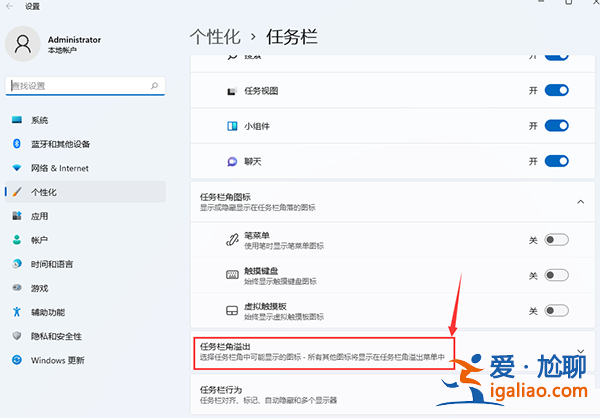The width and height of the screenshot is (600, 418).
Task: Click the back arrow in Settings
Action: 10,6
